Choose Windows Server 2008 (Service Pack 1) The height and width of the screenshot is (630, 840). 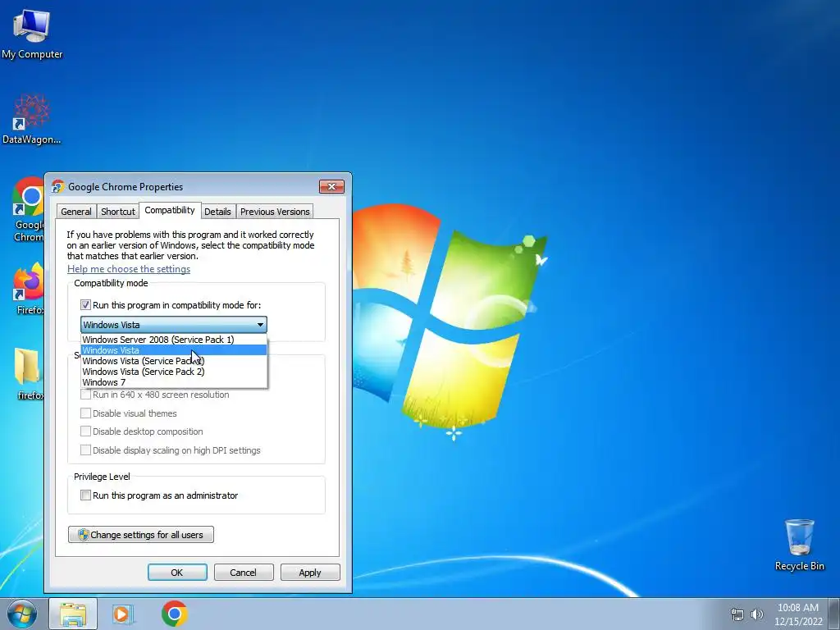[174, 340]
